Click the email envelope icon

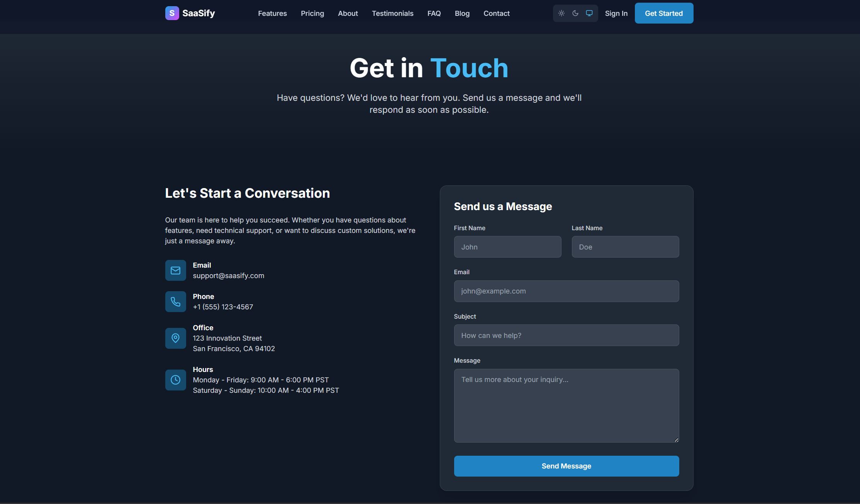[x=175, y=270]
